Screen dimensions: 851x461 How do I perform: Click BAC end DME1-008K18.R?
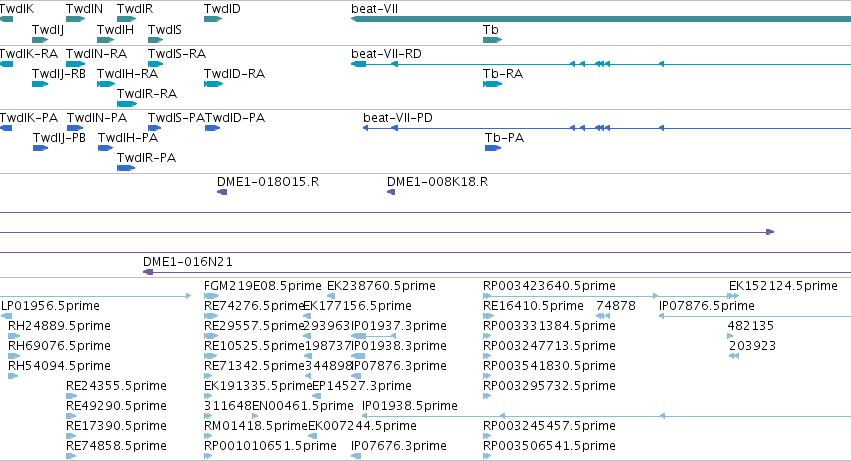tap(437, 181)
